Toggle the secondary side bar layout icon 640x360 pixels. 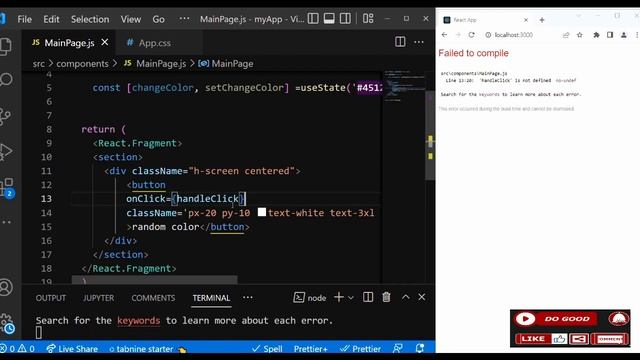click(345, 19)
